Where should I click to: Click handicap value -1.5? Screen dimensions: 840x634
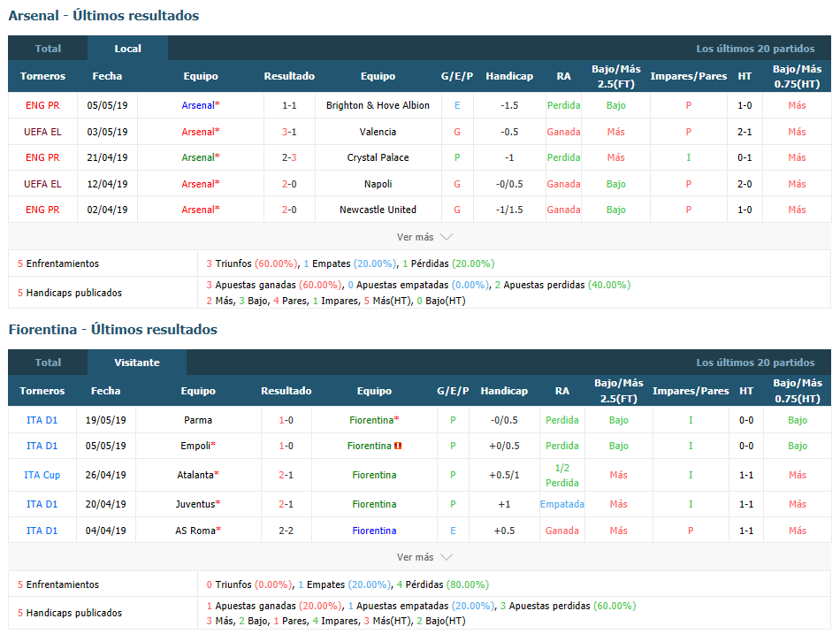(x=509, y=105)
